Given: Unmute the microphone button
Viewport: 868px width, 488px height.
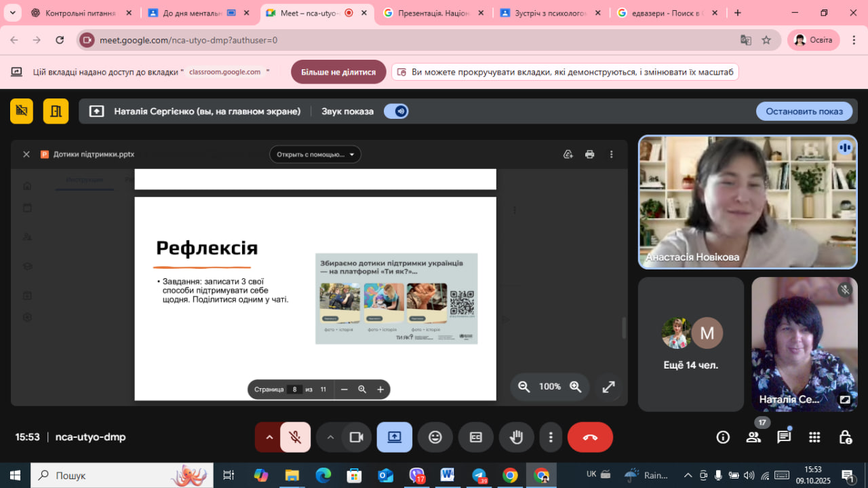Looking at the screenshot, I should [x=295, y=437].
